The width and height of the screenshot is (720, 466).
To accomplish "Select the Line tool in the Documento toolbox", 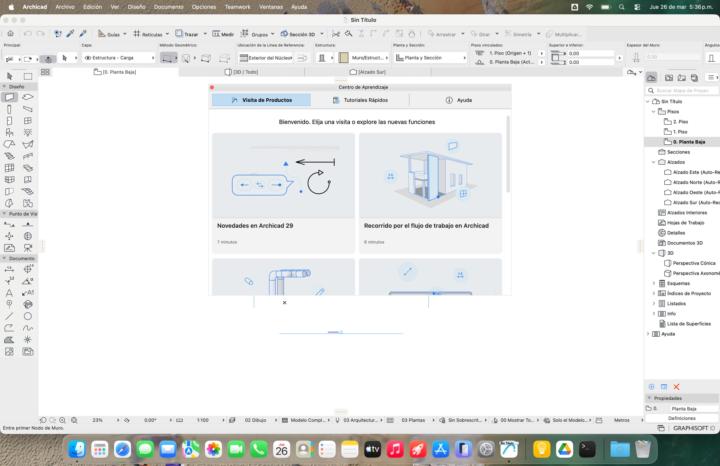I will [9, 316].
